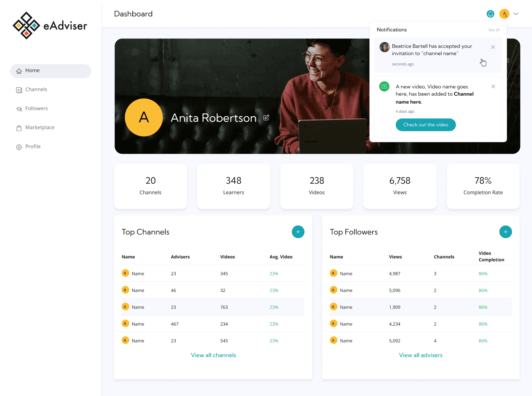Dismiss the Beatrice Bartell notification
Screen dimensions: 532x396
pos(493,47)
